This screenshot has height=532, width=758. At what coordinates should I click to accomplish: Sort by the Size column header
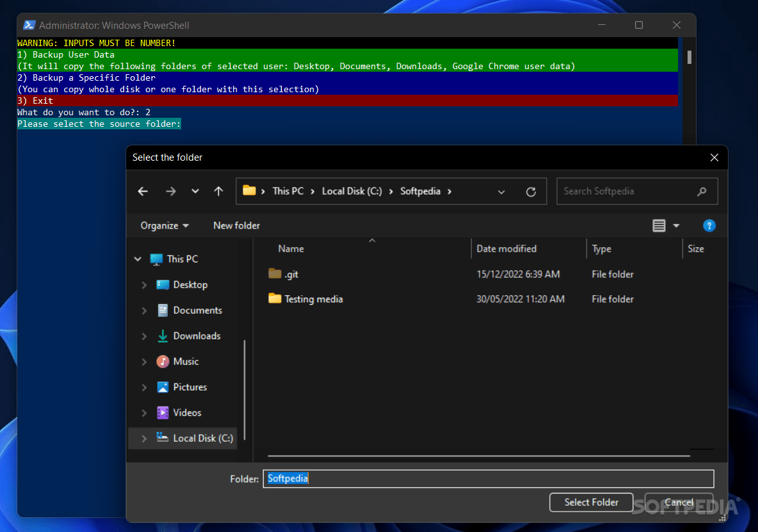pos(696,249)
